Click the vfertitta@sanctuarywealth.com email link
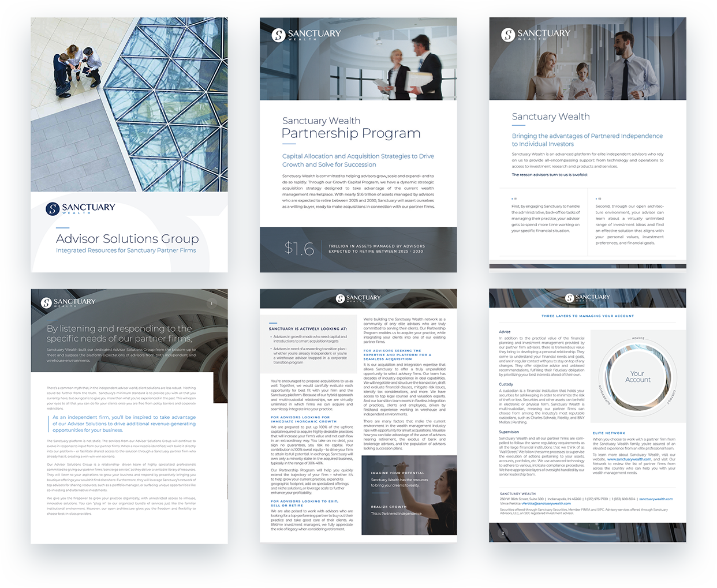The height and width of the screenshot is (588, 717). tap(546, 503)
